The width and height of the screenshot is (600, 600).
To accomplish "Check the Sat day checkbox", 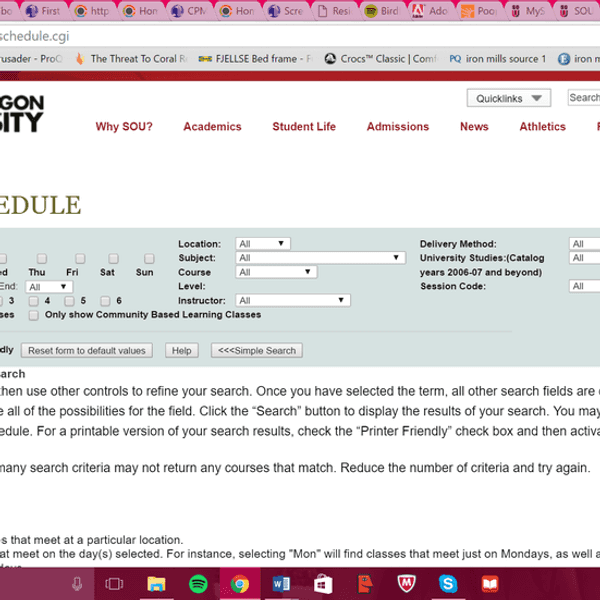I will click(113, 259).
